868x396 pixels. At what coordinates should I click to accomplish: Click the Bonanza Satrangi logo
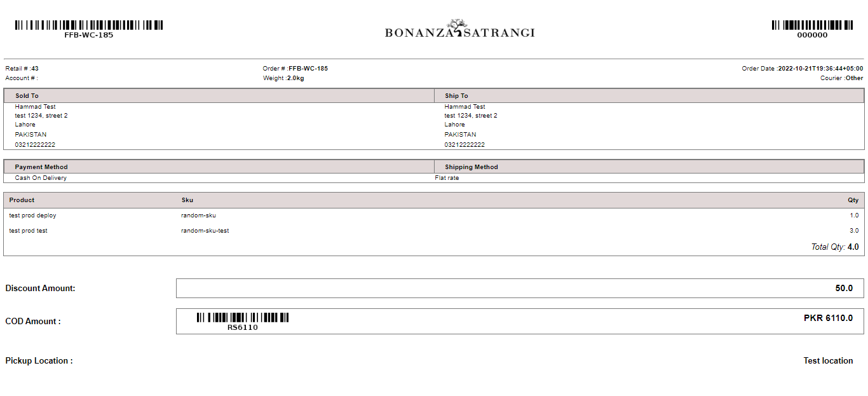pyautogui.click(x=459, y=29)
